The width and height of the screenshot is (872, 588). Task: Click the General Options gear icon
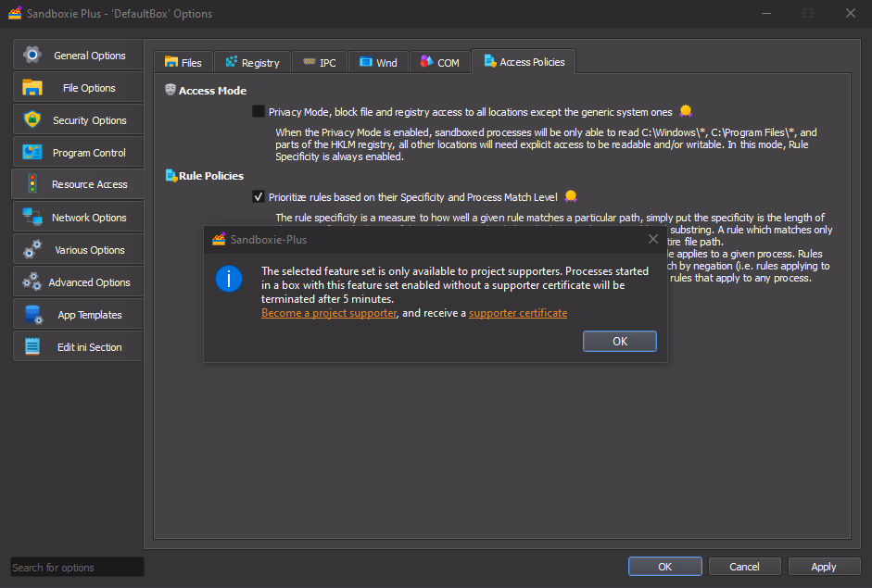click(32, 55)
